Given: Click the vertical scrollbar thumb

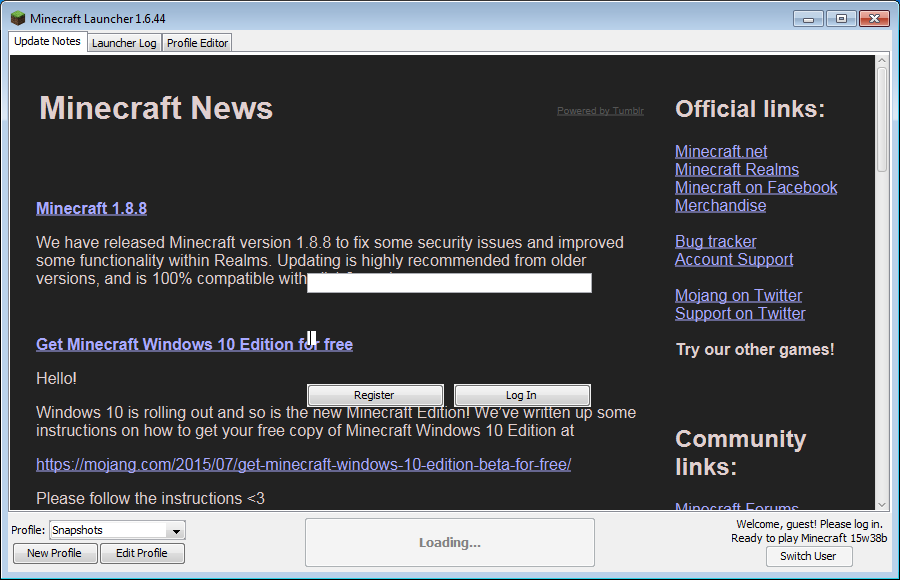Looking at the screenshot, I should 882,119.
